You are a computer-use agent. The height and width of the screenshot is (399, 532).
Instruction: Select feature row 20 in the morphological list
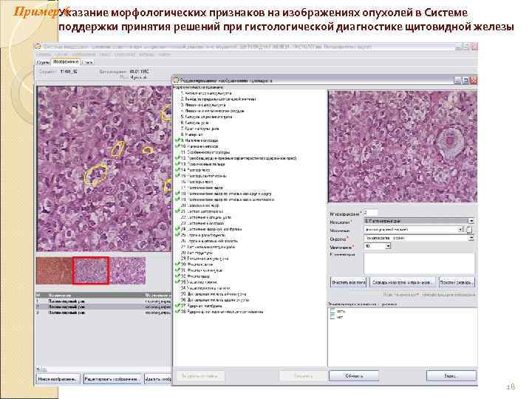(x=199, y=205)
